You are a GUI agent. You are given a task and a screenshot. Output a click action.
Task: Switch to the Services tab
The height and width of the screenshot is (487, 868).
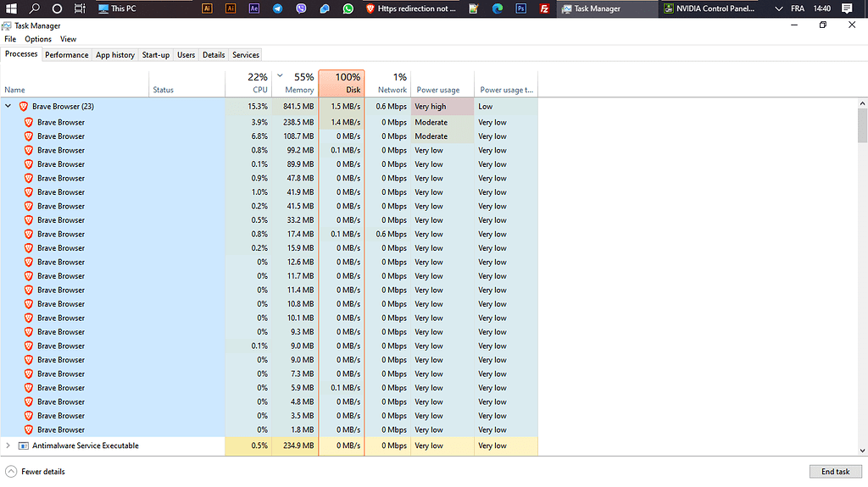[x=246, y=55]
